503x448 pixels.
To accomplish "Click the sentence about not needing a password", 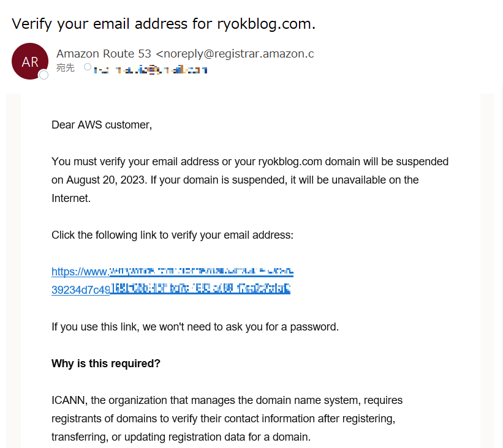I will [x=195, y=327].
